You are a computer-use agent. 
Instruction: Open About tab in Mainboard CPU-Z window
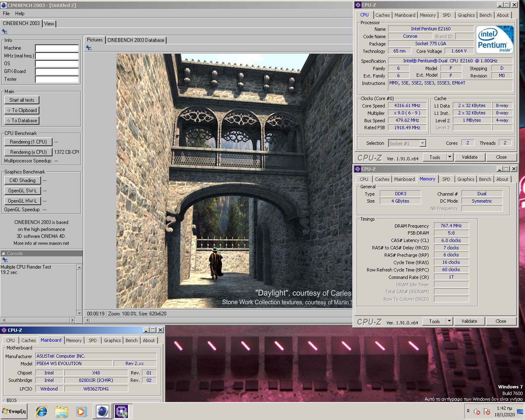tap(149, 340)
